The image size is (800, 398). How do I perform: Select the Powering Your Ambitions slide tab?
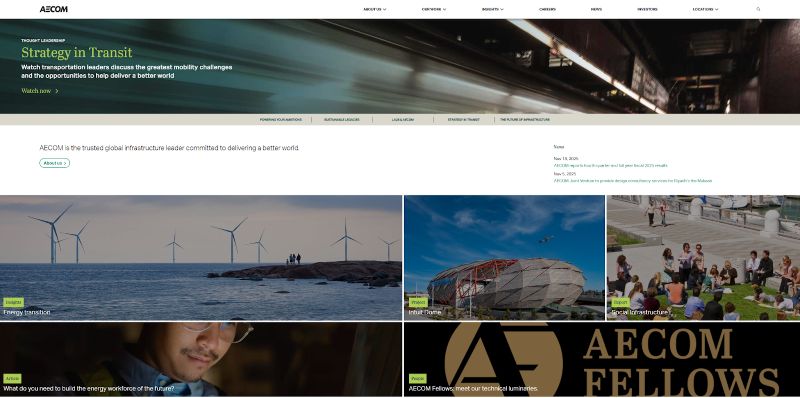(x=281, y=120)
